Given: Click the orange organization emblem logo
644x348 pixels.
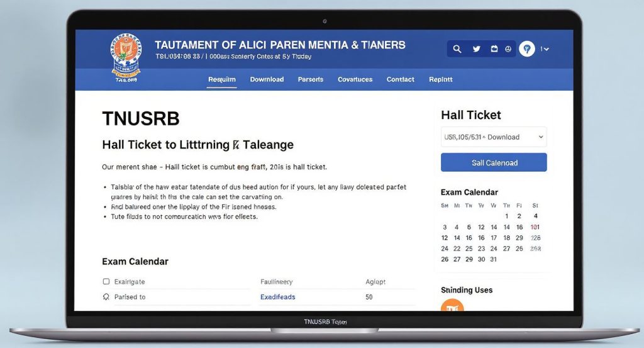Looking at the screenshot, I should [126, 57].
